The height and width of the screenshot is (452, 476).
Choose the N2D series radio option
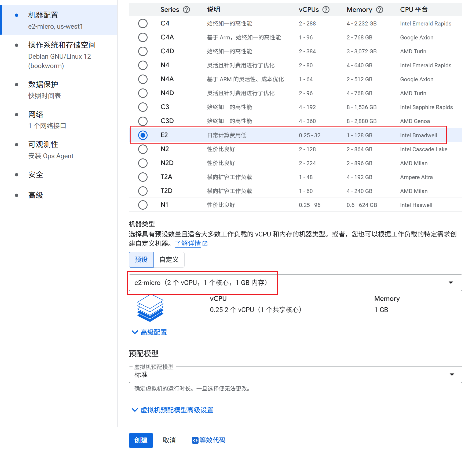coord(143,163)
